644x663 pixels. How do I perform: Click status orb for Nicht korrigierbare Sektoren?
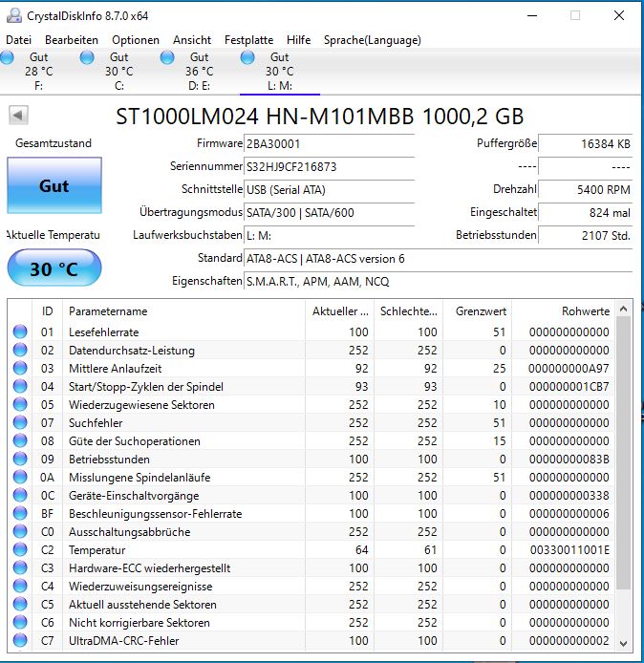[20, 623]
